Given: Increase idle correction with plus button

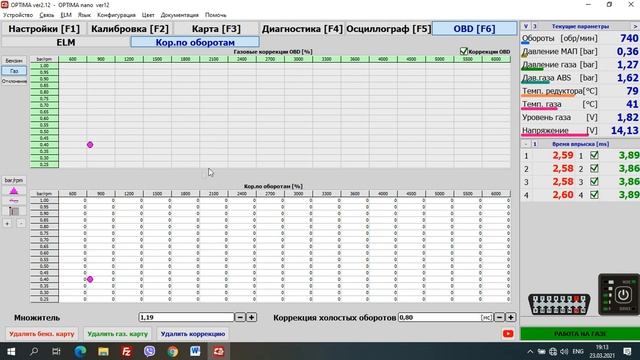Looking at the screenshot, I should (x=511, y=317).
